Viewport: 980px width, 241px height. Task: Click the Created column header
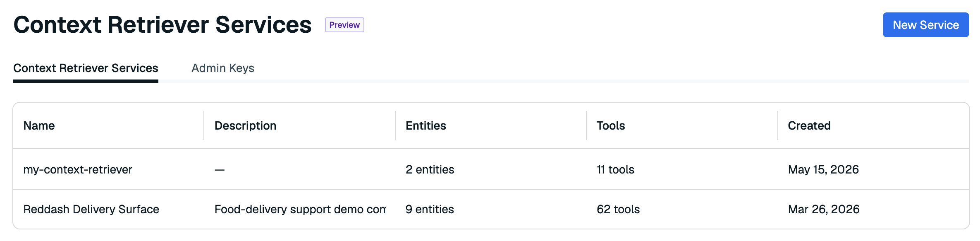(x=809, y=125)
